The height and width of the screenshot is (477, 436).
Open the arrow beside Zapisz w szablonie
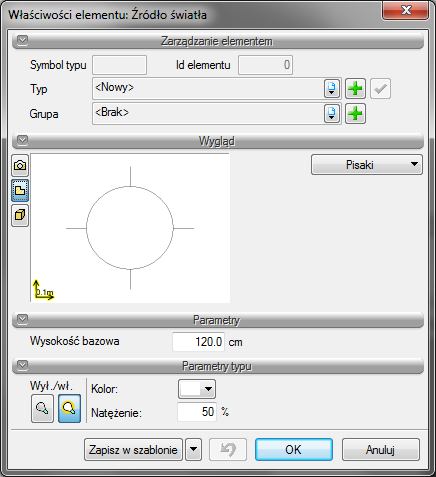click(x=194, y=450)
